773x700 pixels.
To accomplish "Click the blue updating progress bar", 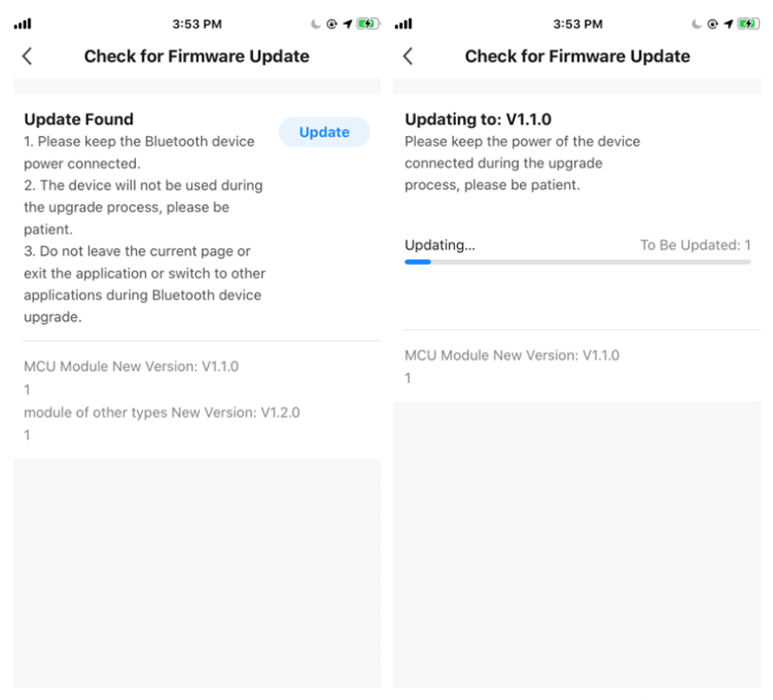I will point(418,262).
